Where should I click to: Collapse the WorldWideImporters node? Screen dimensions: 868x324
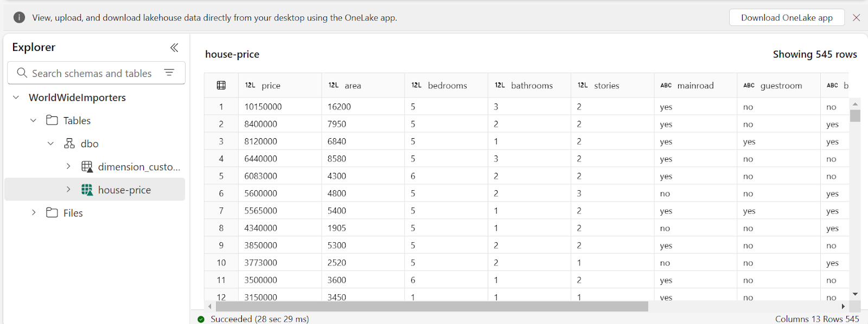coord(16,98)
